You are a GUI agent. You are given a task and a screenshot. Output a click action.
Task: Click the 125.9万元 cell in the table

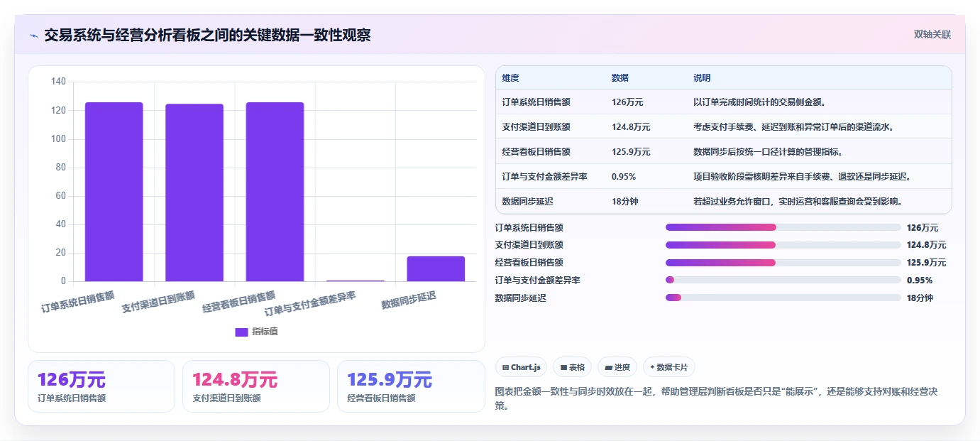[x=631, y=152]
